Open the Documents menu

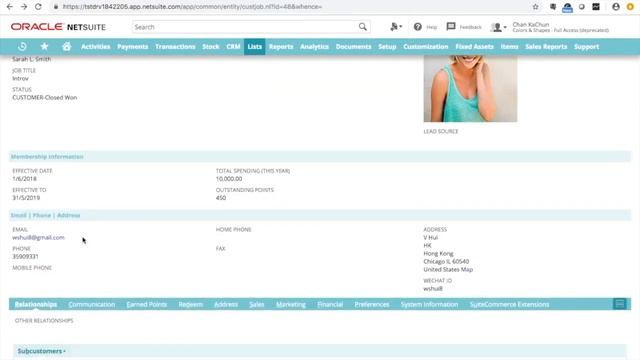[x=353, y=47]
